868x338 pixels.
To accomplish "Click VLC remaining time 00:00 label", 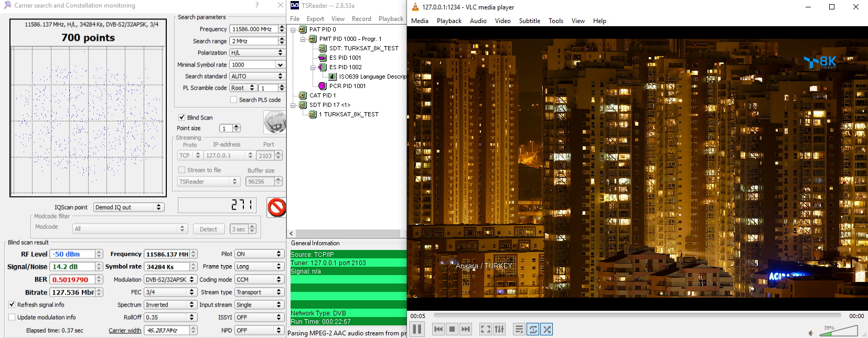I will [x=856, y=316].
